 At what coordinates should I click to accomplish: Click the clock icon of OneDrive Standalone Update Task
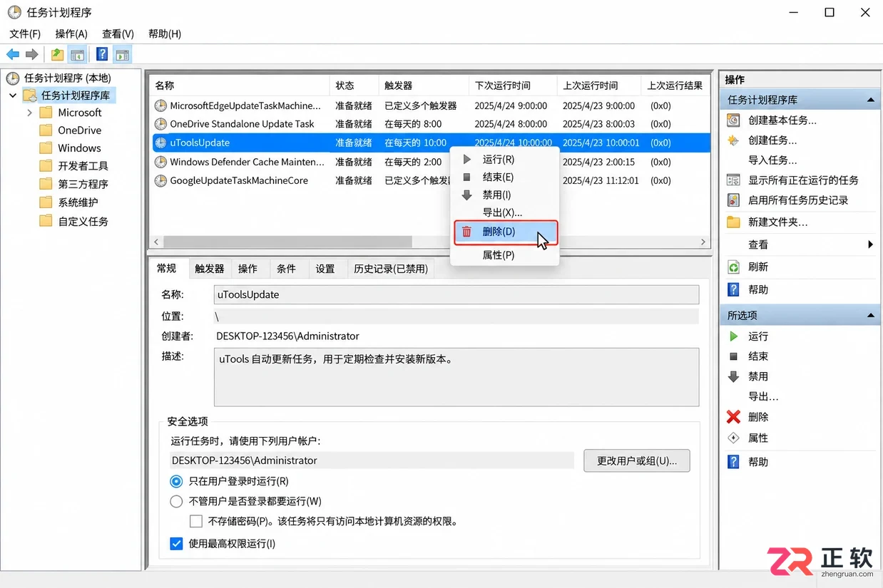[x=160, y=124]
